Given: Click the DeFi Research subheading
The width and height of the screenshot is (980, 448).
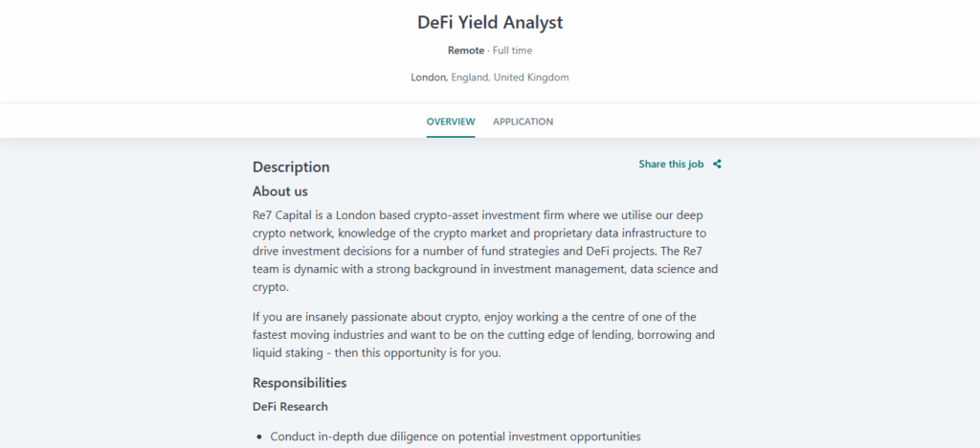Looking at the screenshot, I should 290,407.
